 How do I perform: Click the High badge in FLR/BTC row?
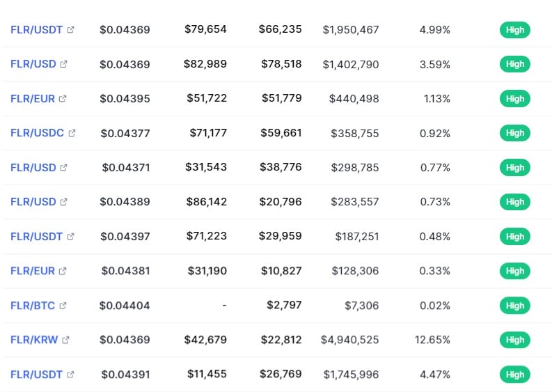click(x=514, y=306)
